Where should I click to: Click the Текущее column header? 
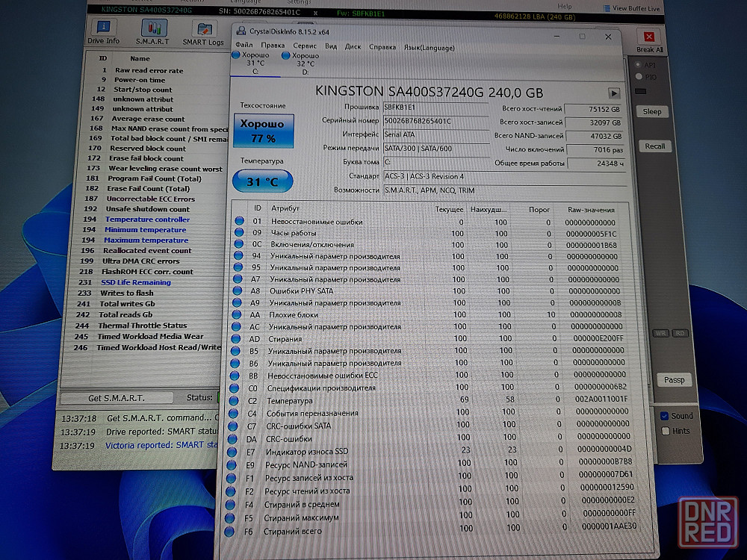449,209
